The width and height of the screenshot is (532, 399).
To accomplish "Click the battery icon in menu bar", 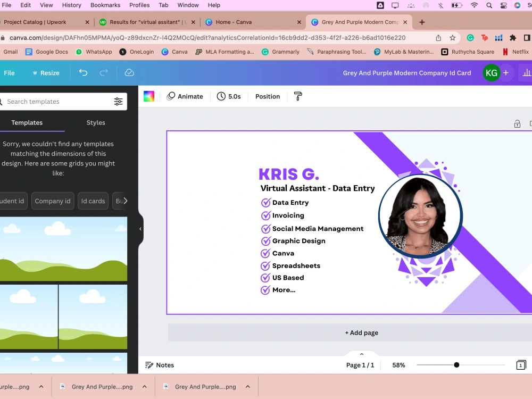I will click(x=456, y=5).
